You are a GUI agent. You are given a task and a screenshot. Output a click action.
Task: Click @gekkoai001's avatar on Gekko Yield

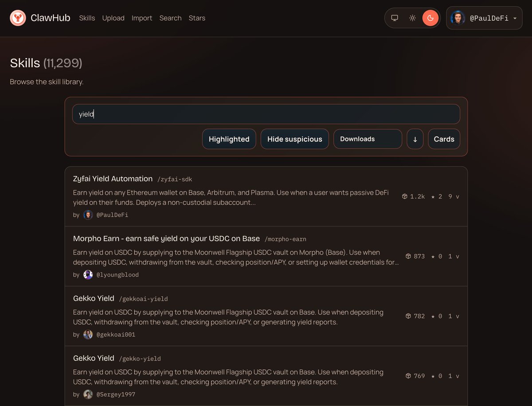(88, 334)
